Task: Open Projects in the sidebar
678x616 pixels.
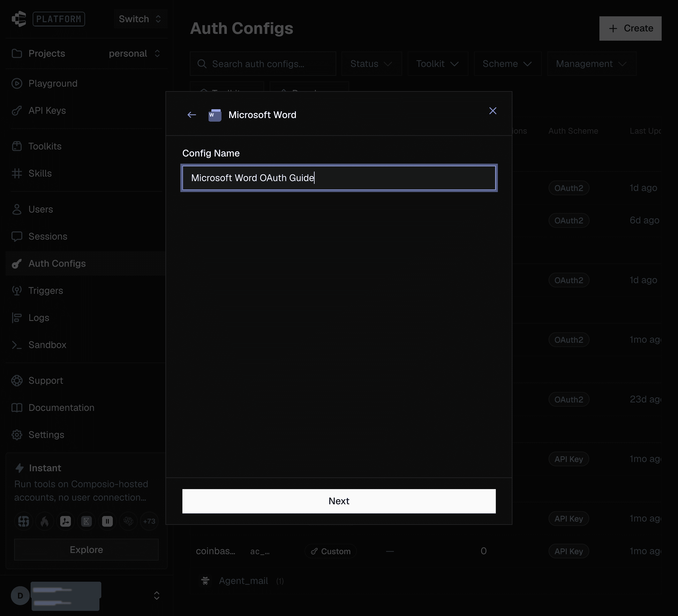Action: point(47,53)
